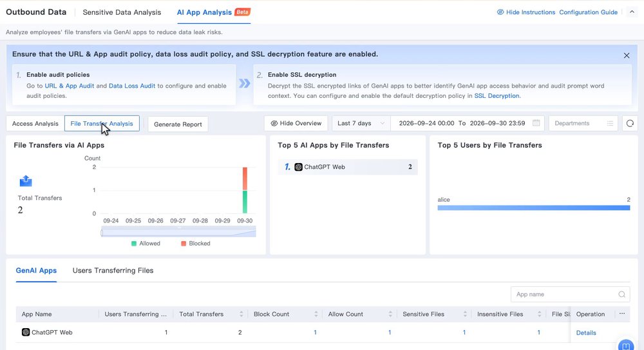Click the green Allowed bar segment on 09-30
Screen dimensions: 644x350
(245, 202)
